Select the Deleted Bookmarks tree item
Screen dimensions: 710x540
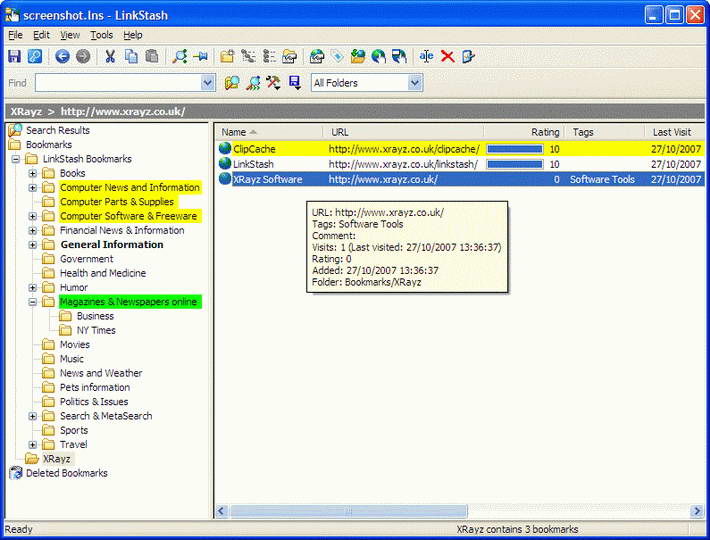[67, 473]
